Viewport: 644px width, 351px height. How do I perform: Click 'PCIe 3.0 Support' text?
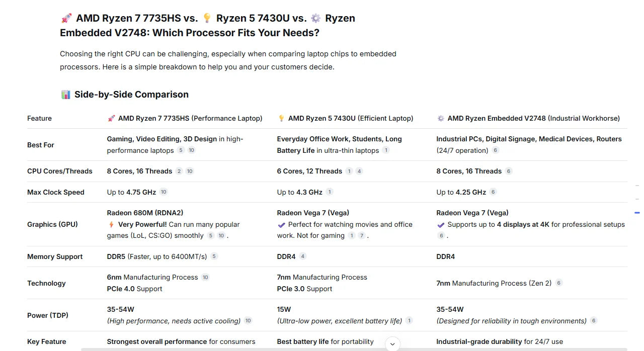pos(305,289)
